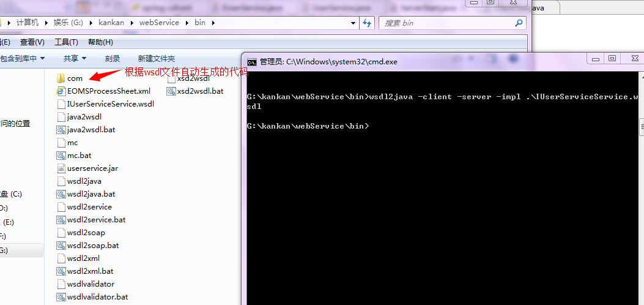This screenshot has width=644, height=305.
Task: Open the address bar history dropdown arrow
Action: point(353,23)
